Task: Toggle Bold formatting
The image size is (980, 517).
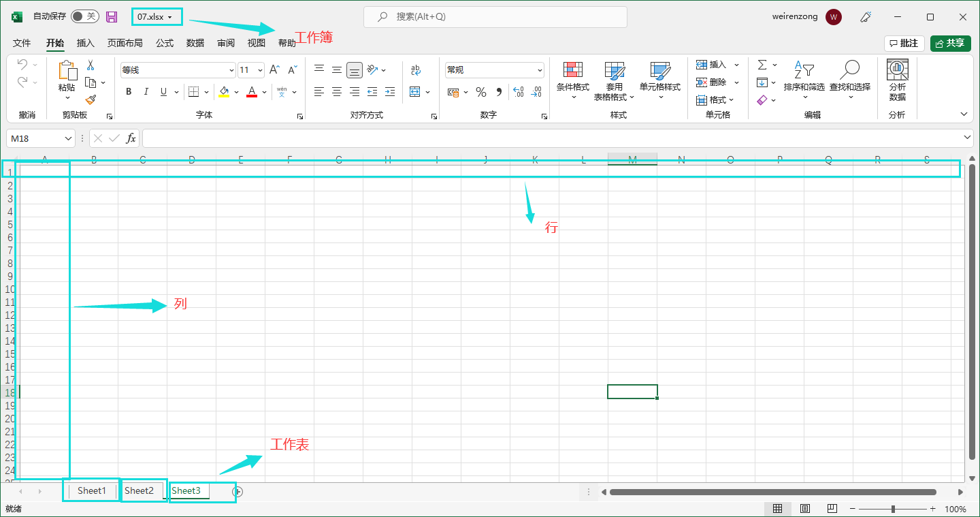Action: [x=129, y=92]
